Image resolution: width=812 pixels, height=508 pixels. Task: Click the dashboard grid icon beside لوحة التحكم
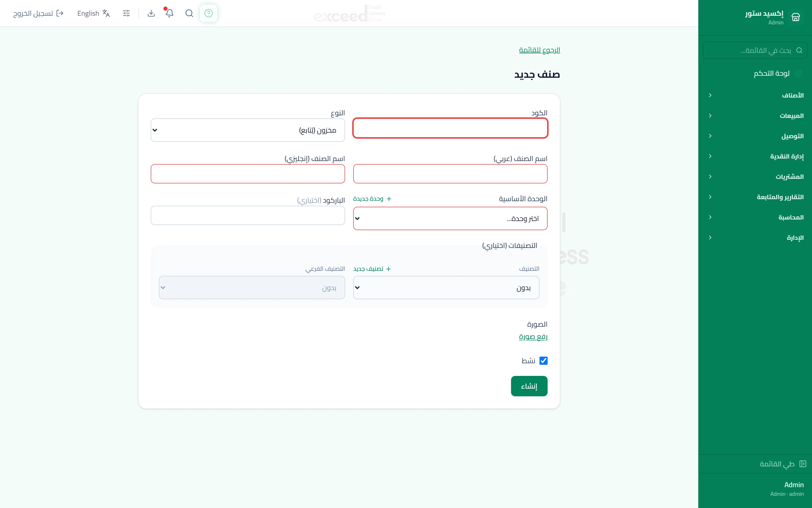tap(799, 73)
